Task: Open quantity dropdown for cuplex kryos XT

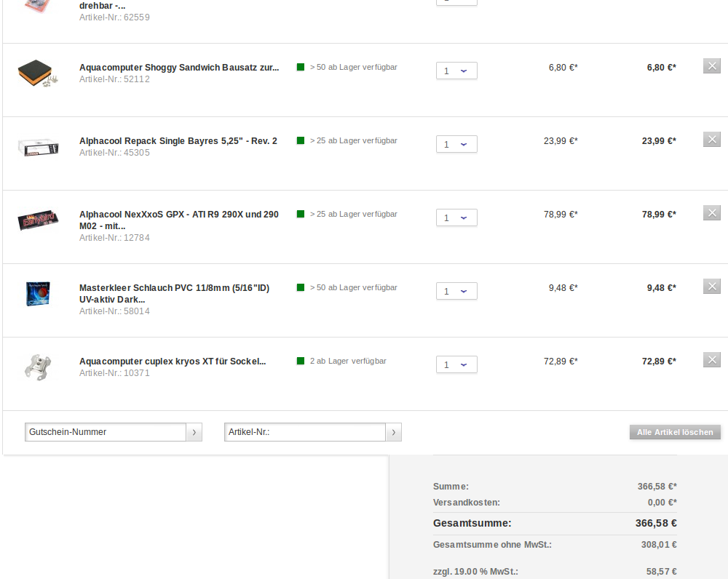Action: (456, 364)
